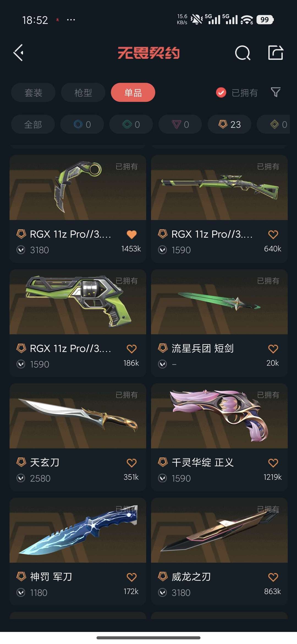The height and width of the screenshot is (644, 297).
Task: Select the blue circle tier filter
Action: click(82, 124)
